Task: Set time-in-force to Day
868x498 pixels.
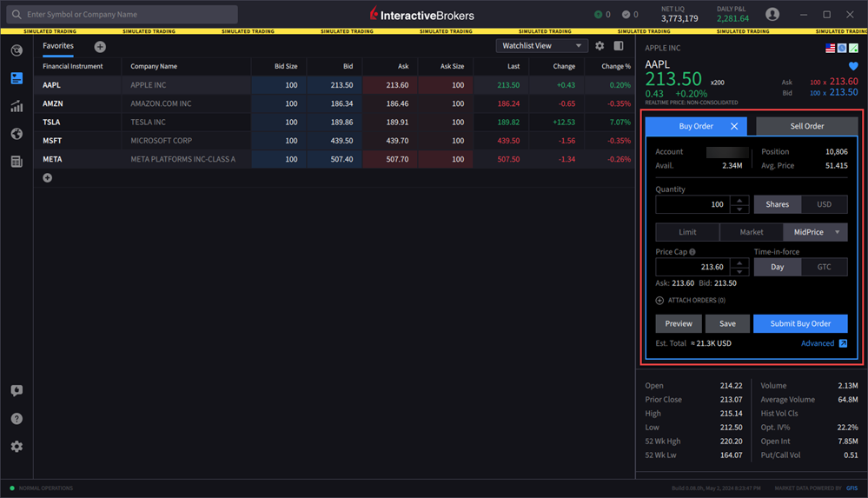Action: tap(778, 267)
